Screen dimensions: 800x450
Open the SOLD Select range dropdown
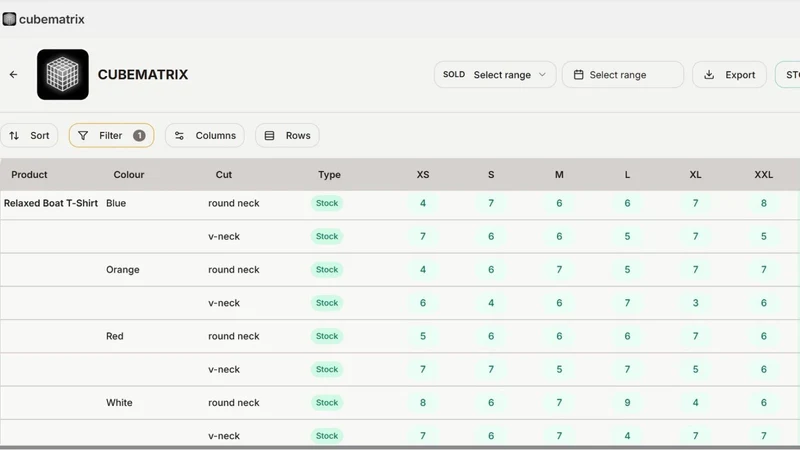click(495, 74)
